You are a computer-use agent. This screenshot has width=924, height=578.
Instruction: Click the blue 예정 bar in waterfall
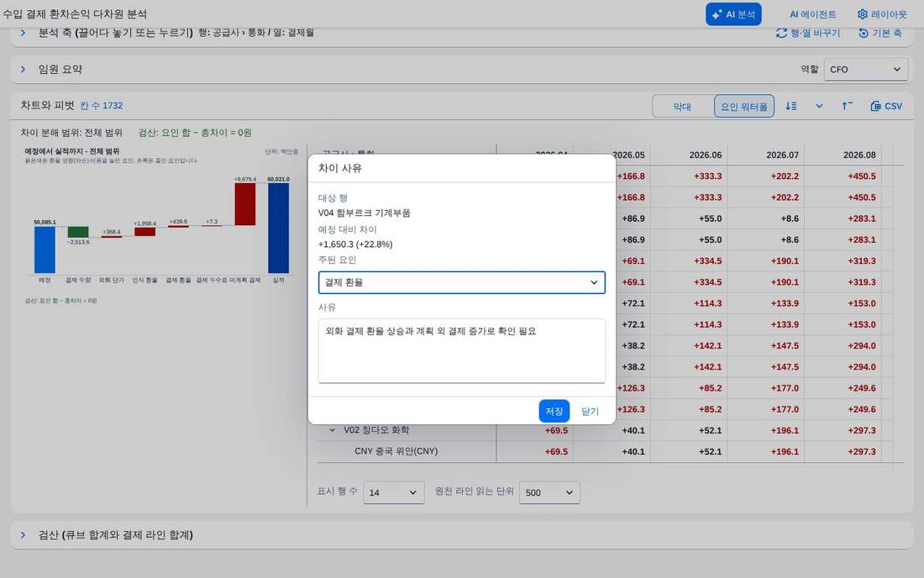pos(45,250)
